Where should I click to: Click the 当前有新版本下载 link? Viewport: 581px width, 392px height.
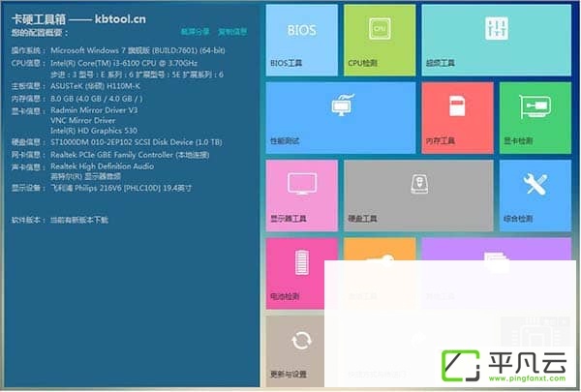(79, 220)
